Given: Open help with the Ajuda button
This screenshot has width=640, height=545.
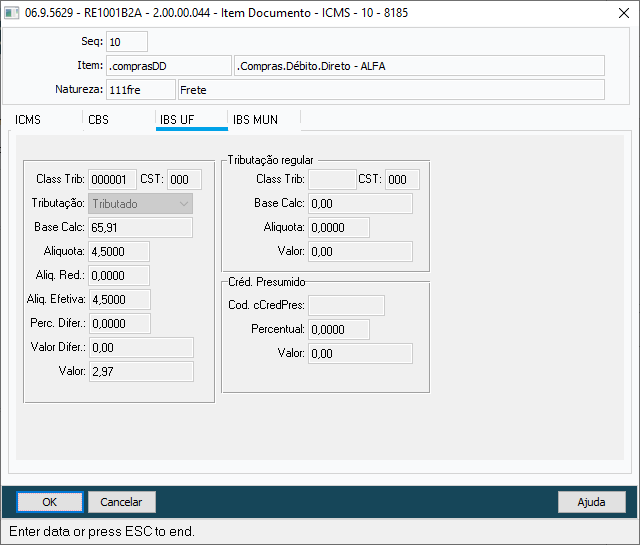Looking at the screenshot, I should pyautogui.click(x=591, y=502).
